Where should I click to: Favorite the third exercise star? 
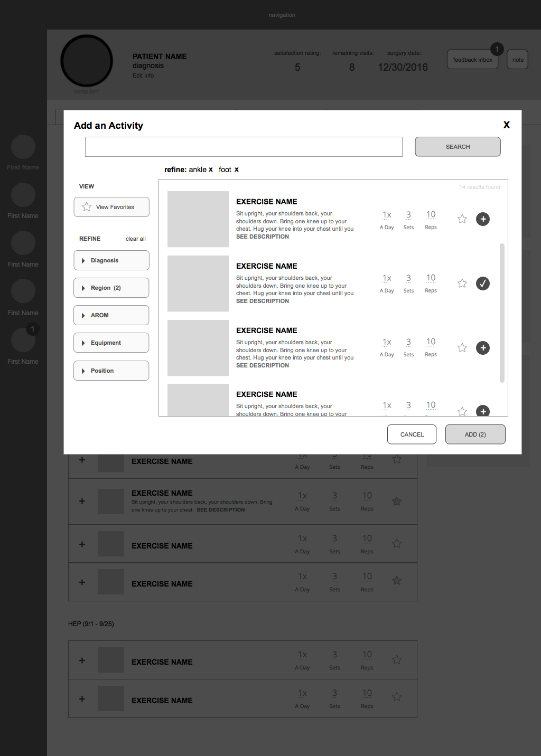click(x=462, y=347)
